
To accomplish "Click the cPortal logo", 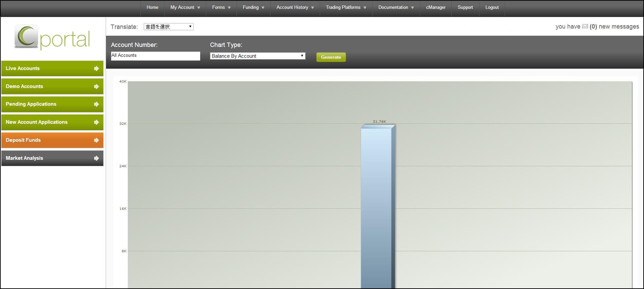I will click(x=52, y=37).
